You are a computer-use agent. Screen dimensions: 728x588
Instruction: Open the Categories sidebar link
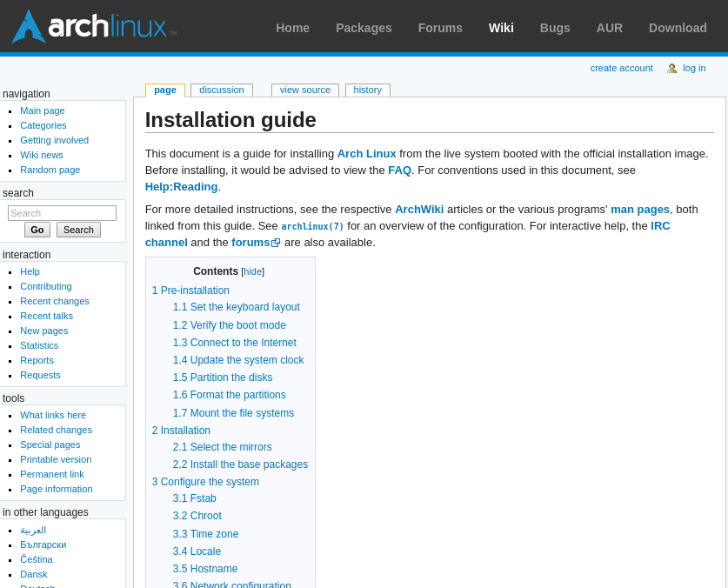click(x=43, y=125)
